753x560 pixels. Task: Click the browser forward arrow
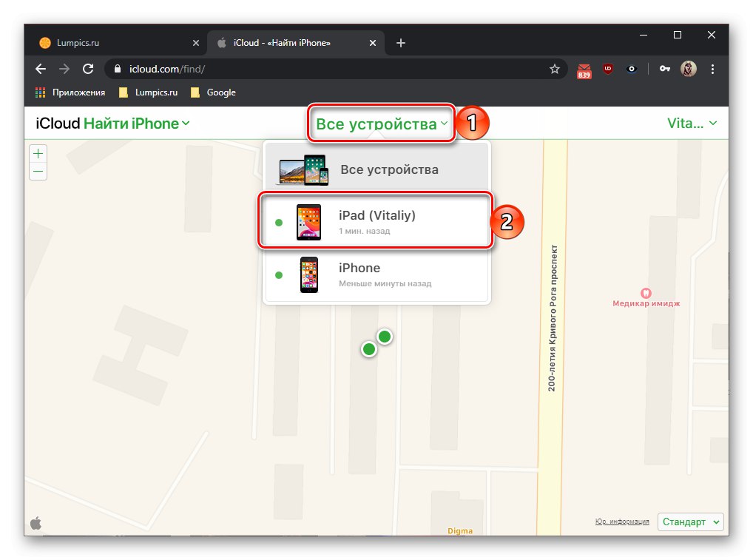[x=64, y=69]
